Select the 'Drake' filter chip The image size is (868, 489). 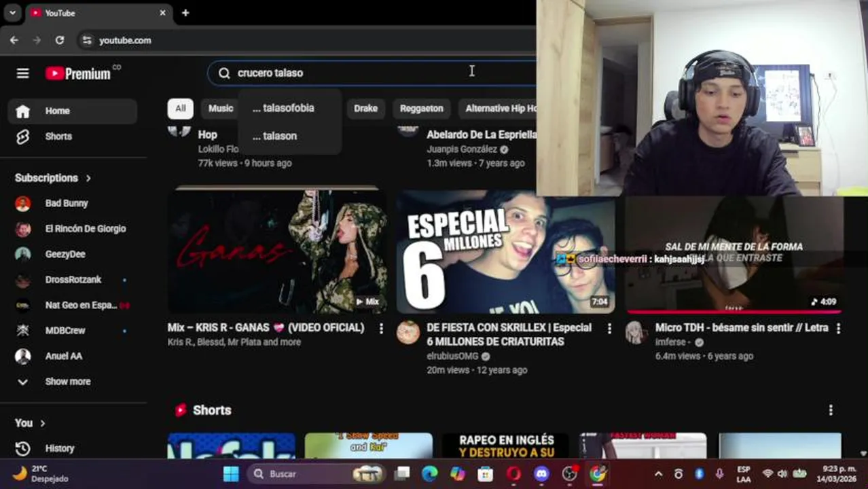[365, 108]
